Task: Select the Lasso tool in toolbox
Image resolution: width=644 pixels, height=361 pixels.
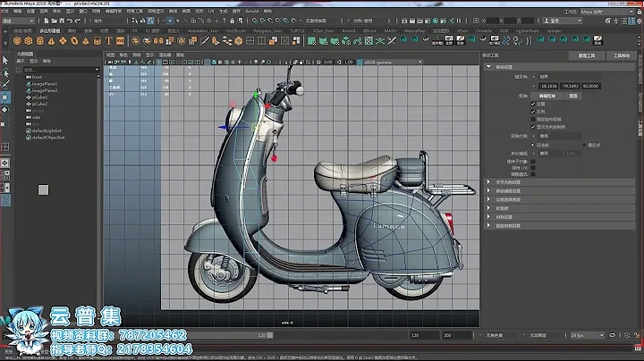Action: 5,73
